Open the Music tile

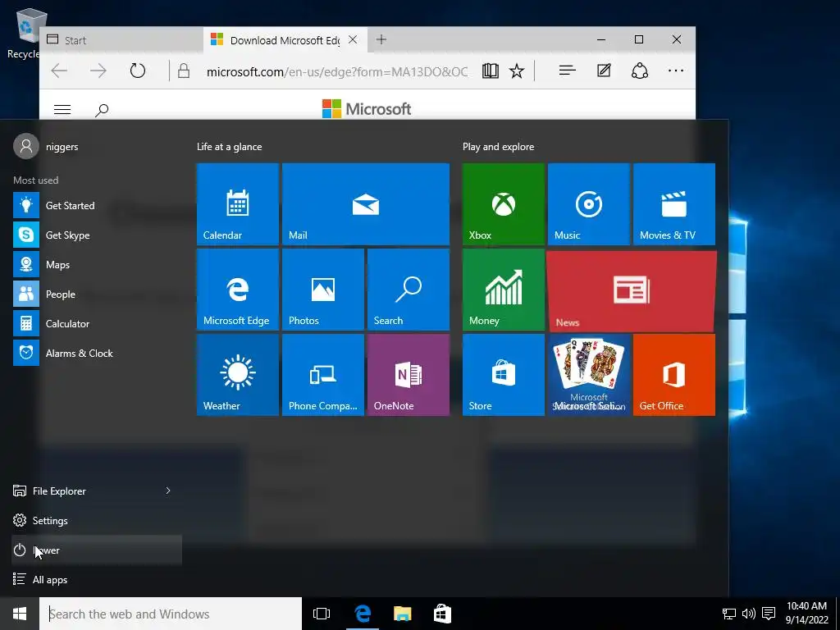coord(589,204)
